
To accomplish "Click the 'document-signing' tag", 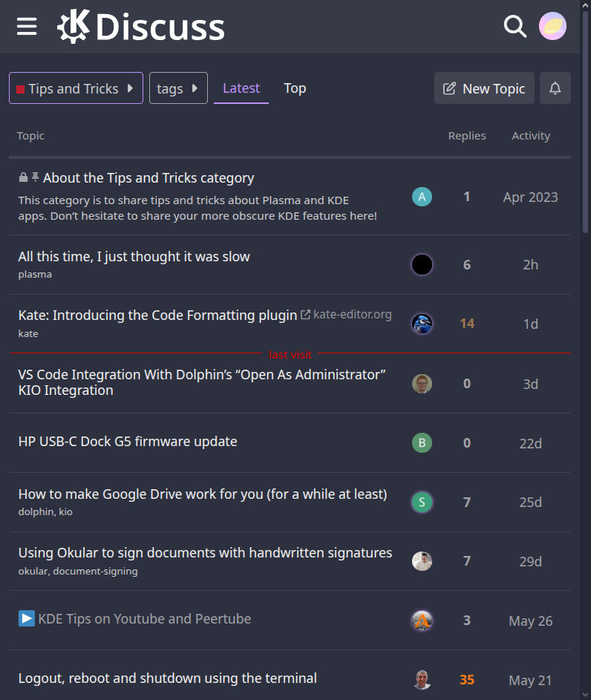I will click(x=96, y=571).
